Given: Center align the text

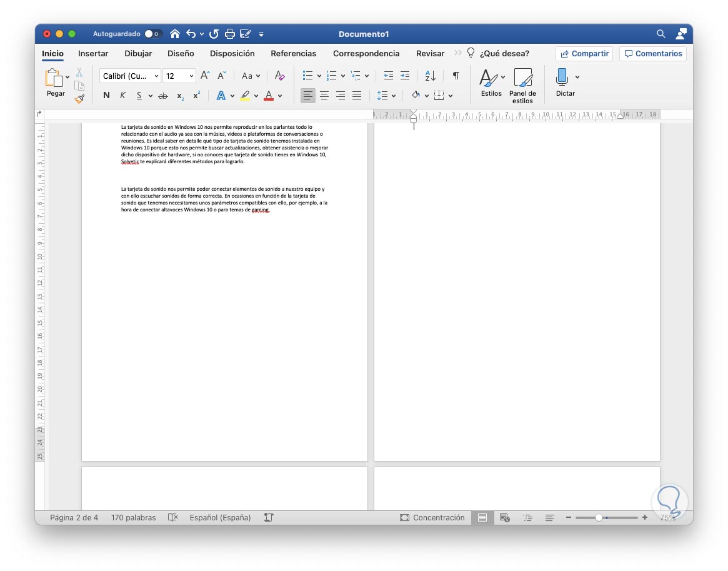Looking at the screenshot, I should tap(324, 96).
